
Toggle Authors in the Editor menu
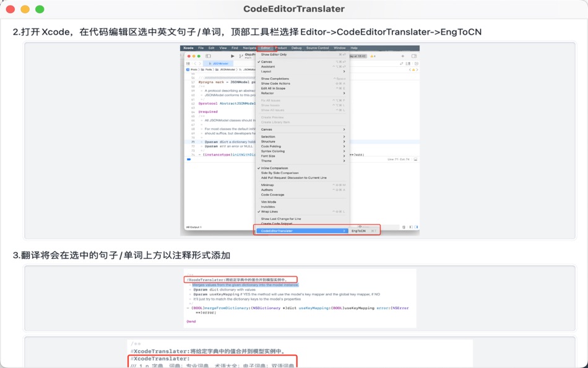pos(302,190)
